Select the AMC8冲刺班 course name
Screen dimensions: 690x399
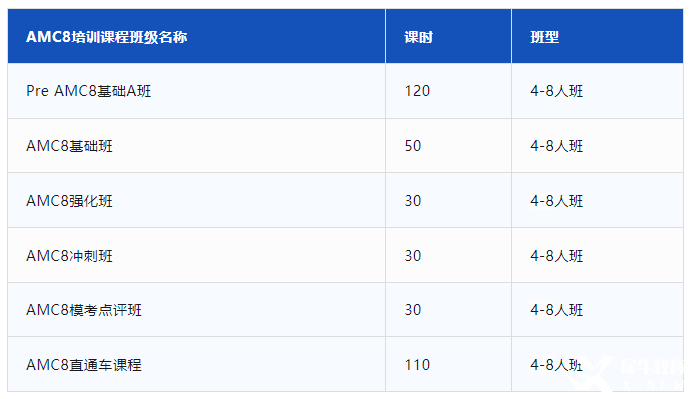coord(69,256)
